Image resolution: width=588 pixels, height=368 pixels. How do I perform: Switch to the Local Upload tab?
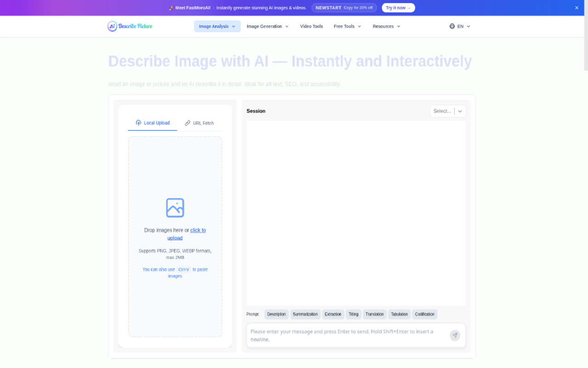coord(153,123)
